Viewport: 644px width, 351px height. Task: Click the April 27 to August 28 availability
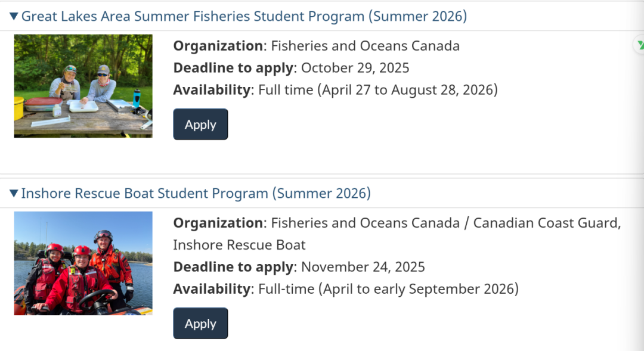pyautogui.click(x=407, y=90)
